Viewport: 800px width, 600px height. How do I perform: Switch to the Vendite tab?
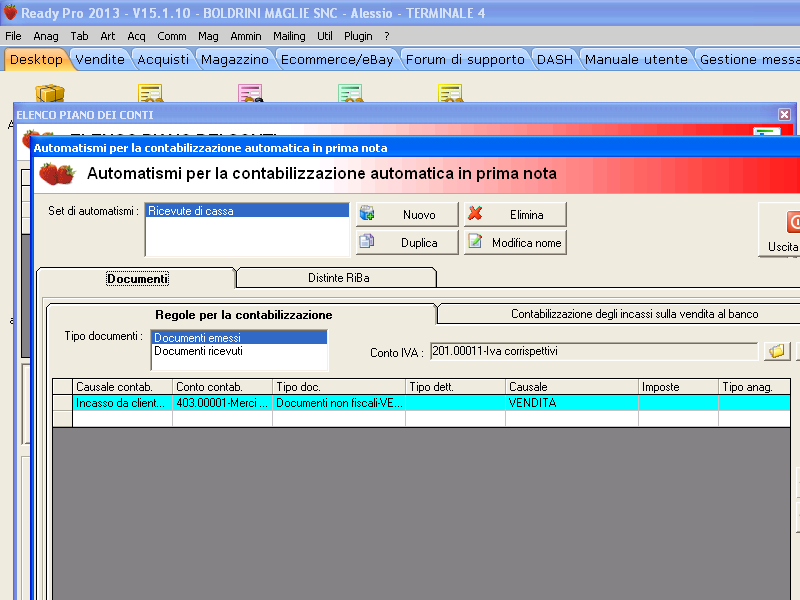pos(100,60)
